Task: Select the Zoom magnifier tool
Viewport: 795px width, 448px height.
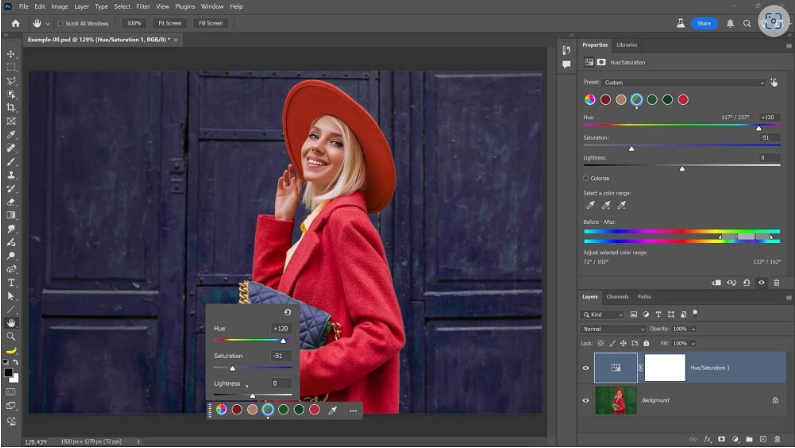Action: [x=11, y=336]
